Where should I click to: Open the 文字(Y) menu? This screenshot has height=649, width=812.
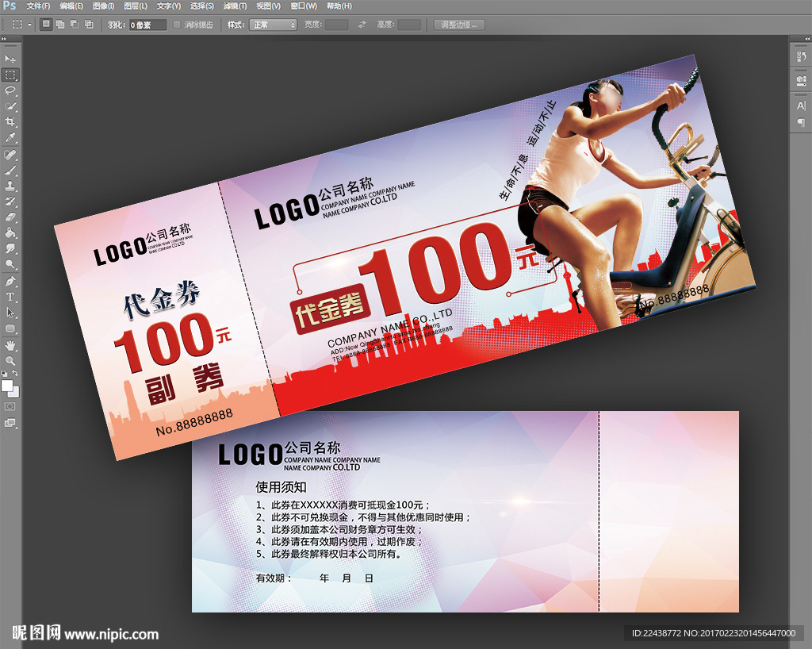point(169,6)
